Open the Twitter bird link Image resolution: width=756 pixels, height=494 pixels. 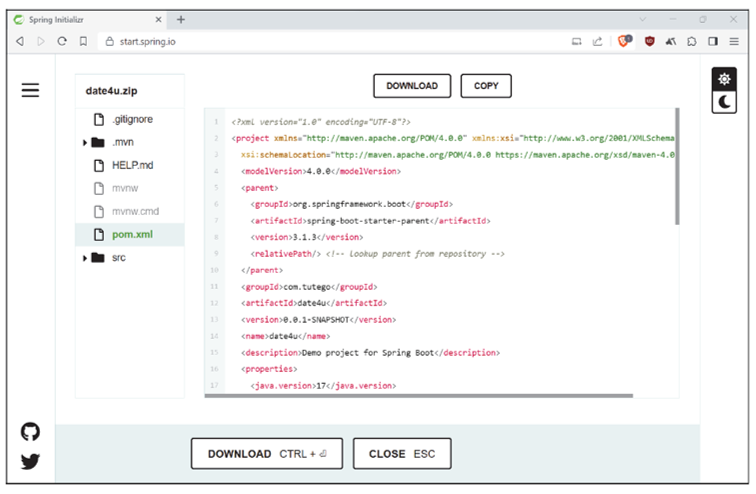pyautogui.click(x=30, y=461)
